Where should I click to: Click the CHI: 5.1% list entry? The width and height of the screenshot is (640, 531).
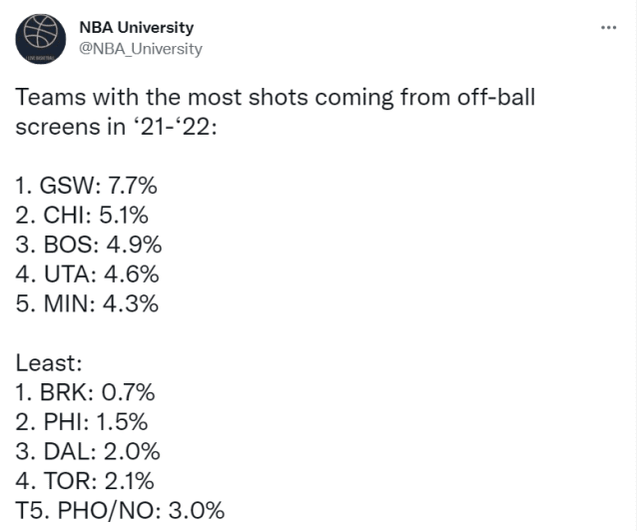[87, 215]
